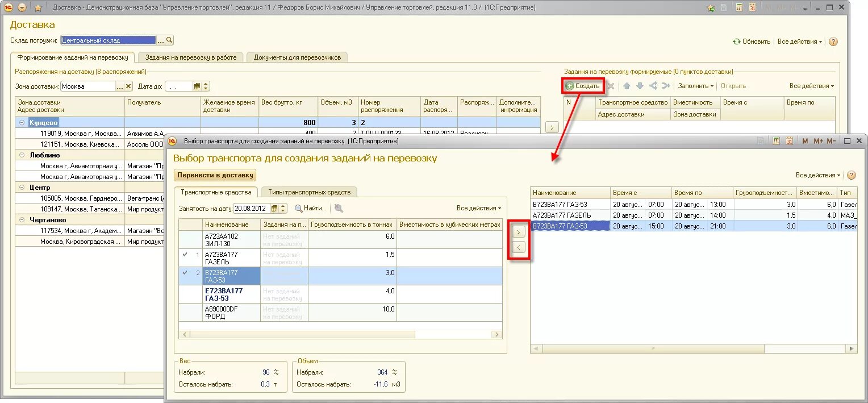Select А890000DF ФОРД row
868x403 pixels.
click(341, 313)
